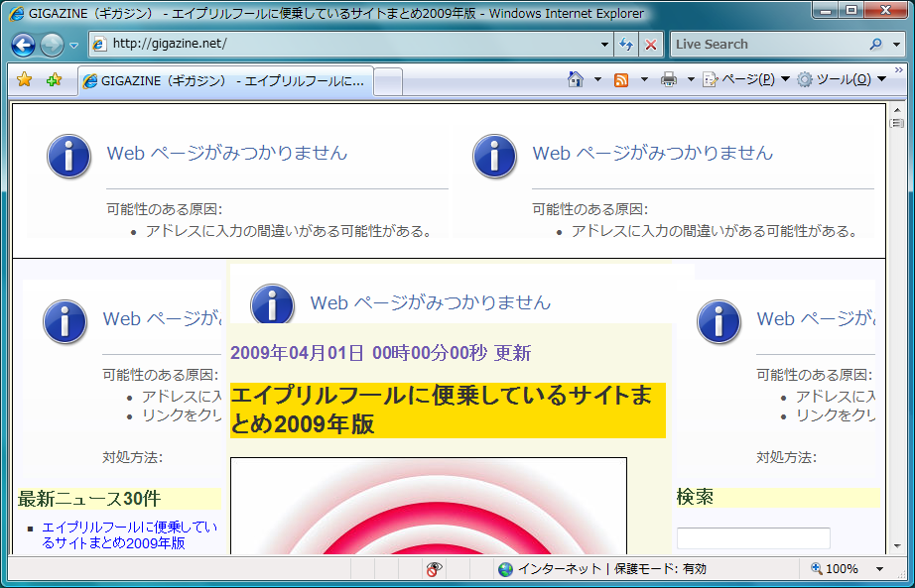Click the Internet zone globe icon
This screenshot has width=915, height=588.
(x=505, y=569)
